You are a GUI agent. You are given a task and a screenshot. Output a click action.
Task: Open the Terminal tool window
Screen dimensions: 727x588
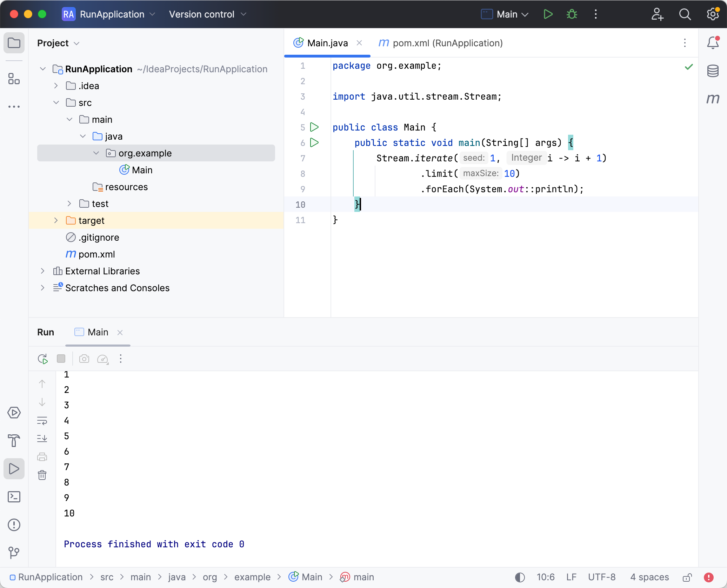coord(14,497)
